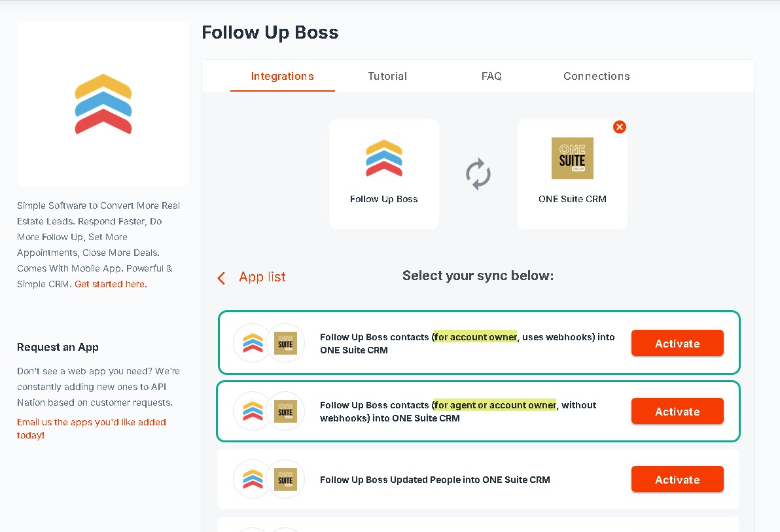
Task: Remove ONE Suite CRM with red X
Action: [619, 127]
